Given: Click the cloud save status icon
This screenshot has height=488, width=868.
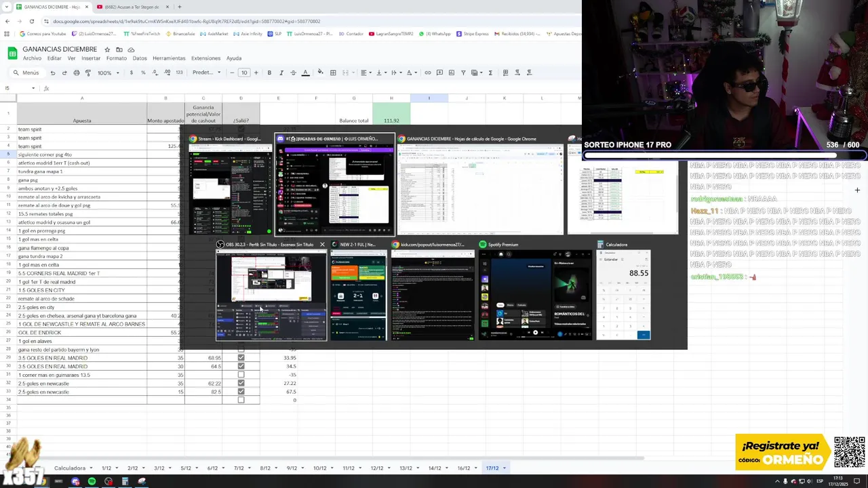Looking at the screenshot, I should (x=131, y=49).
